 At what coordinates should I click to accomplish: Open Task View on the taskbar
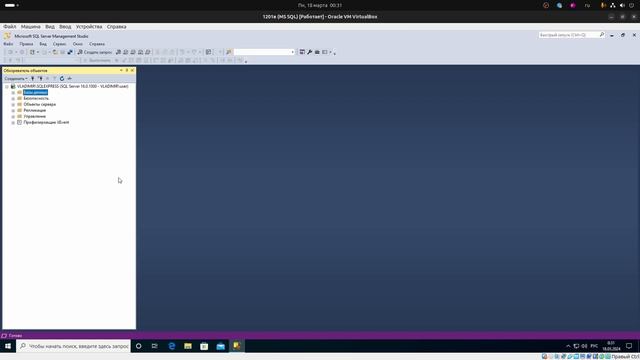(155, 346)
